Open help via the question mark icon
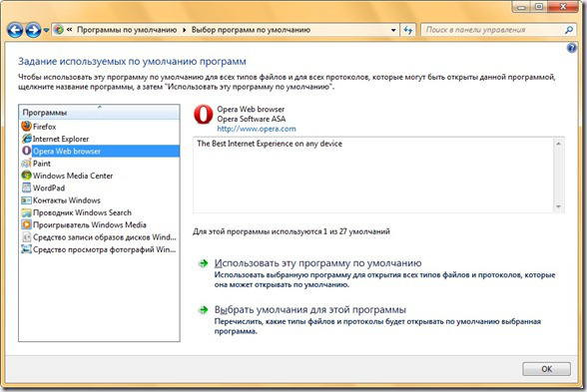Image resolution: width=587 pixels, height=392 pixels. pyautogui.click(x=572, y=48)
